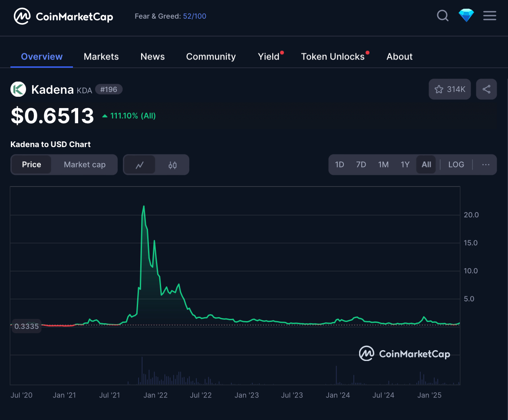The width and height of the screenshot is (508, 420).
Task: Add Kadena to watchlist via star
Action: (449, 89)
